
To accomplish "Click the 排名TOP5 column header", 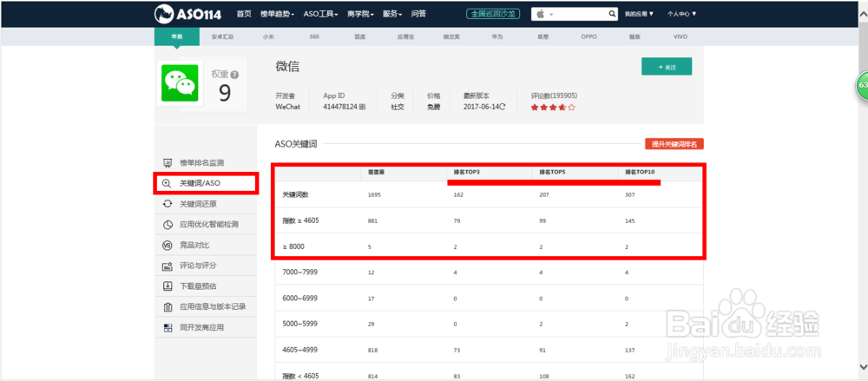I will 552,172.
